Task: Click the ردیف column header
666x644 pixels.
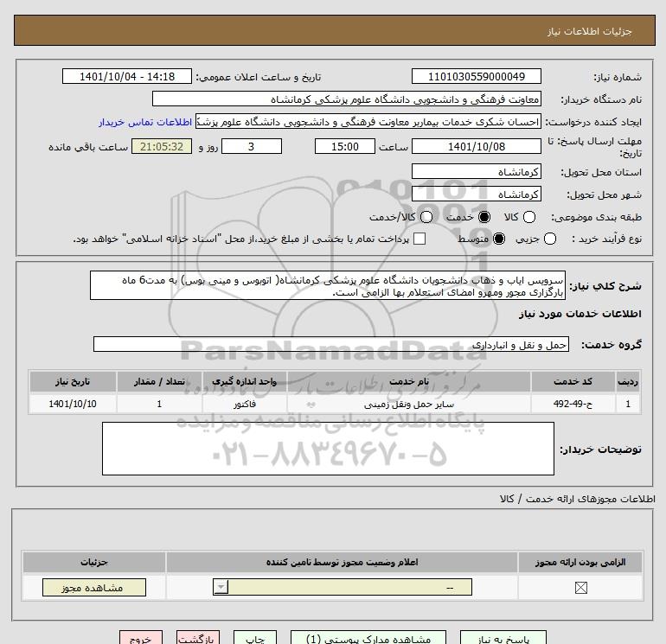Action: click(x=628, y=381)
